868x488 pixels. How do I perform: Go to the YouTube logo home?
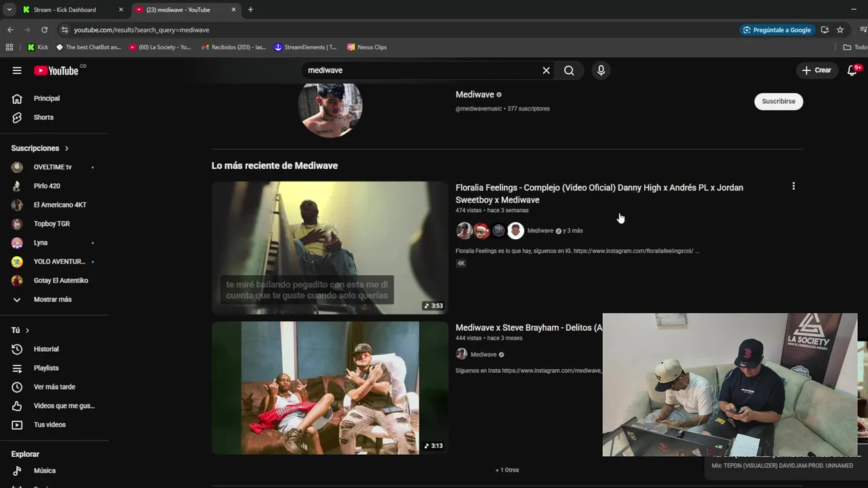[x=56, y=70]
